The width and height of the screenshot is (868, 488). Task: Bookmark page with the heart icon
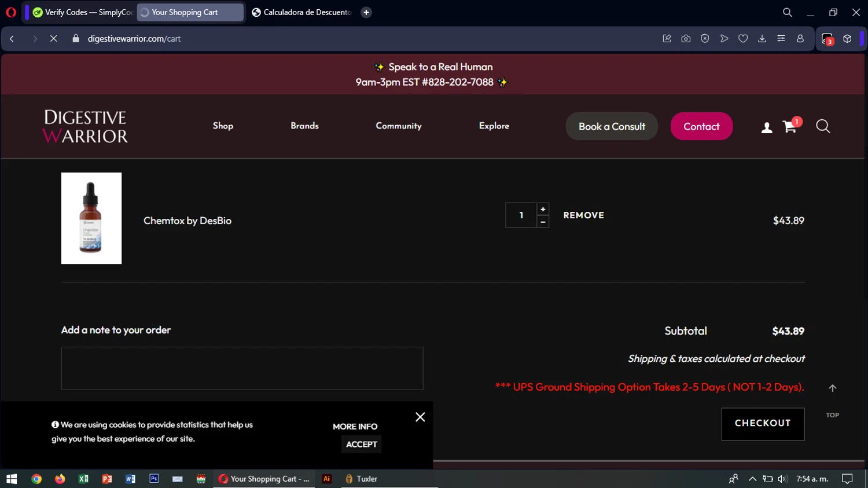pyautogui.click(x=743, y=39)
